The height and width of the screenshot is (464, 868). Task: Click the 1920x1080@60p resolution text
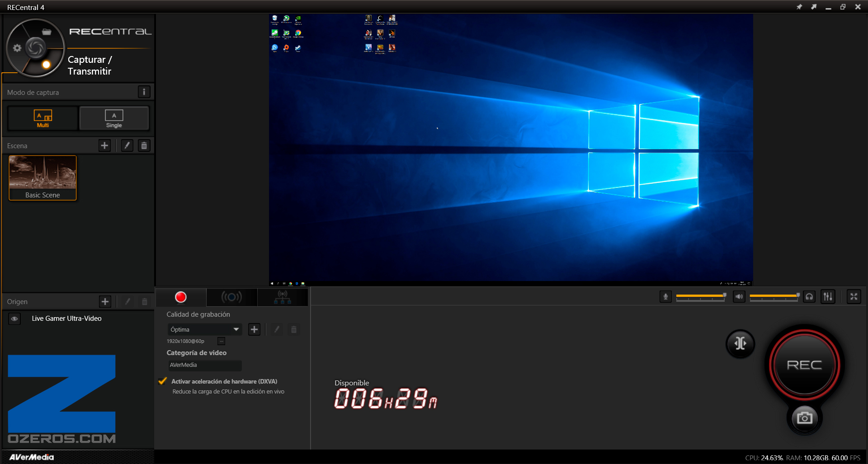click(x=185, y=341)
